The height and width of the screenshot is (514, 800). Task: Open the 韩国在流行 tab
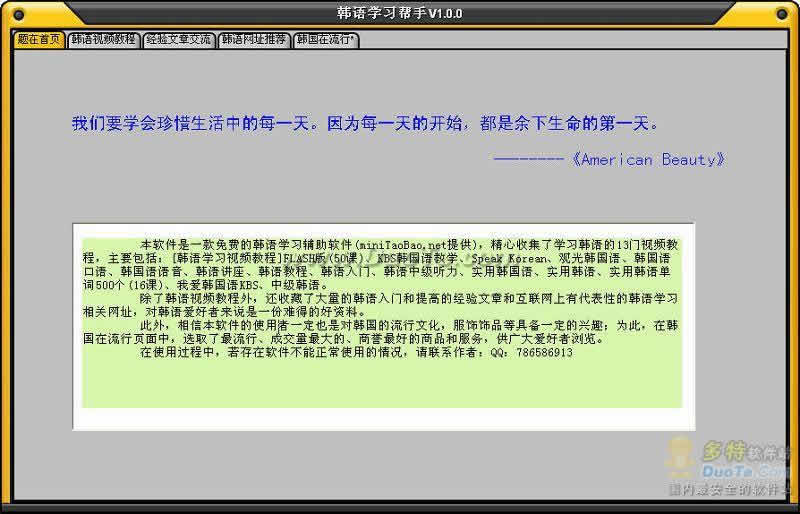coord(326,40)
